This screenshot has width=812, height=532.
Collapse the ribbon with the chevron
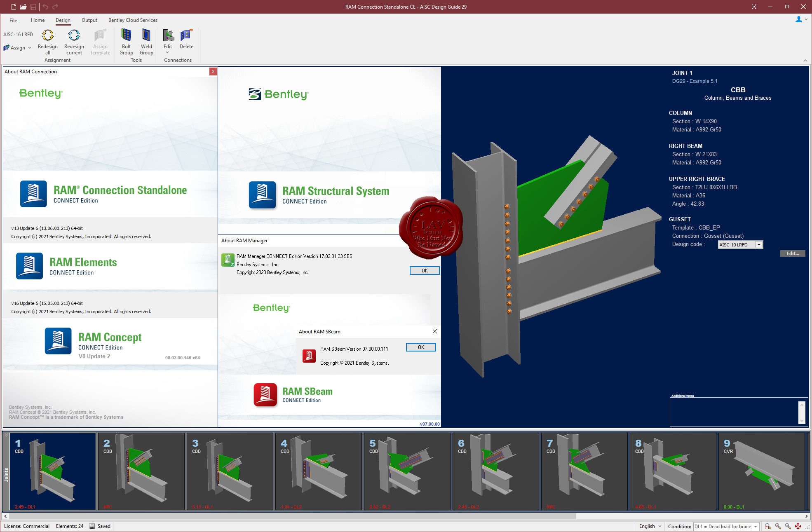point(805,61)
